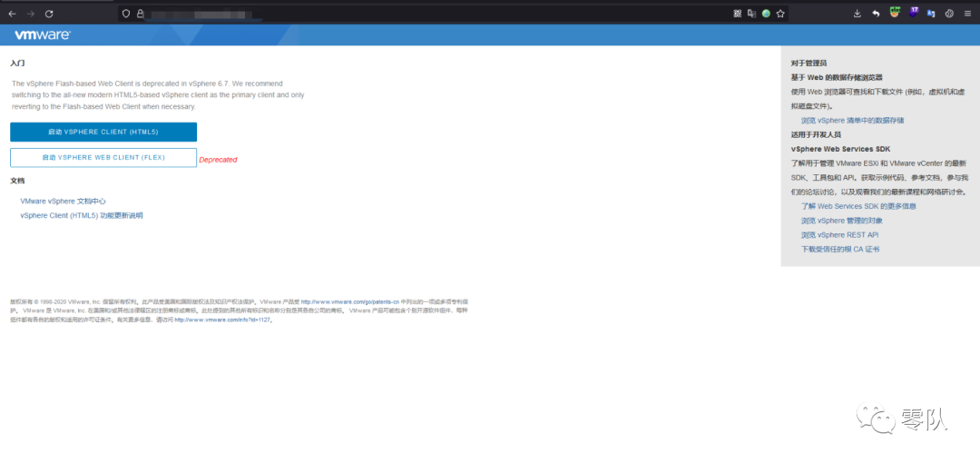
Task: Go back to the previous page
Action: pos(12,13)
